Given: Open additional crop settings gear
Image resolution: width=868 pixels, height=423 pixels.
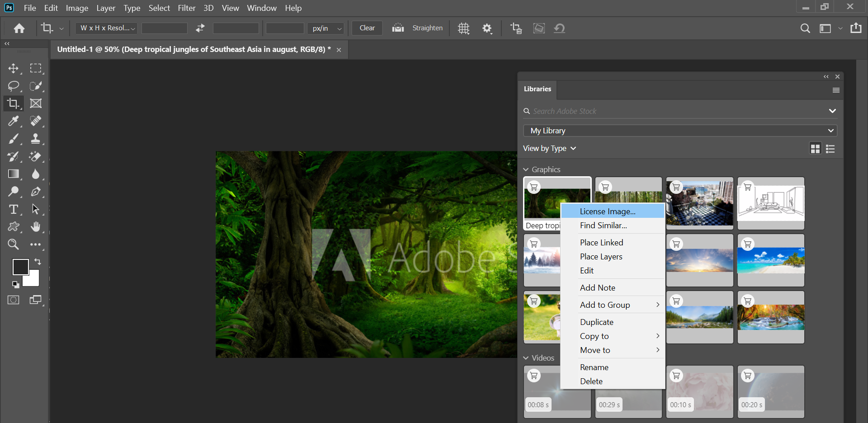Looking at the screenshot, I should 487,28.
